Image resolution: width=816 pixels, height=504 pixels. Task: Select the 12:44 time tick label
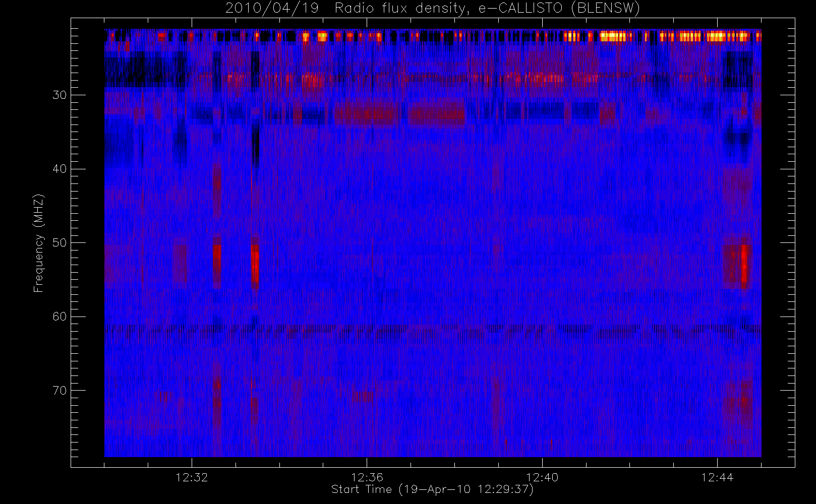point(717,477)
